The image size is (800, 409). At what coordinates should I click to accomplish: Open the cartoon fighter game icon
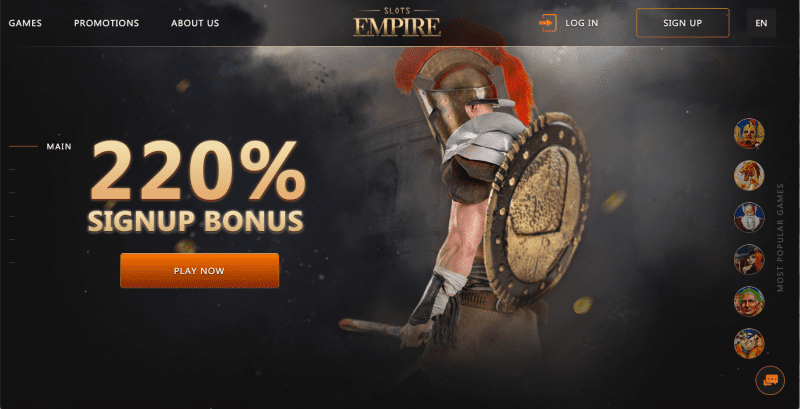(x=749, y=343)
